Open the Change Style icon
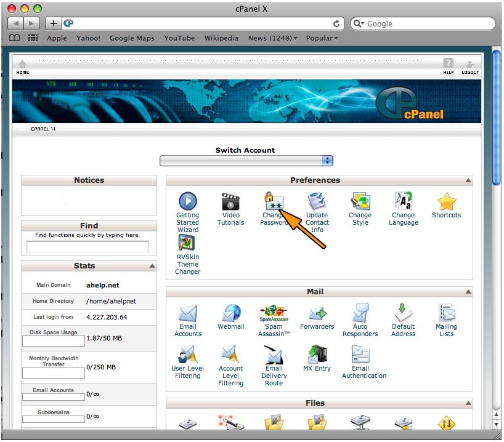The image size is (504, 442). pyautogui.click(x=360, y=201)
